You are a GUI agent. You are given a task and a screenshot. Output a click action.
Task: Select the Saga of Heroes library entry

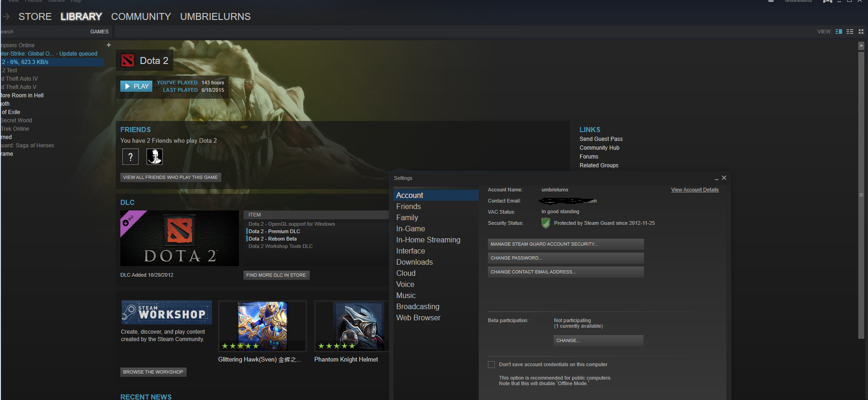[27, 146]
